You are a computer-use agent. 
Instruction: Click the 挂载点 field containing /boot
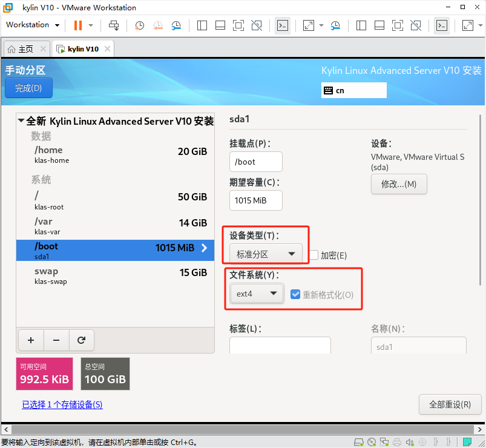[x=255, y=162]
